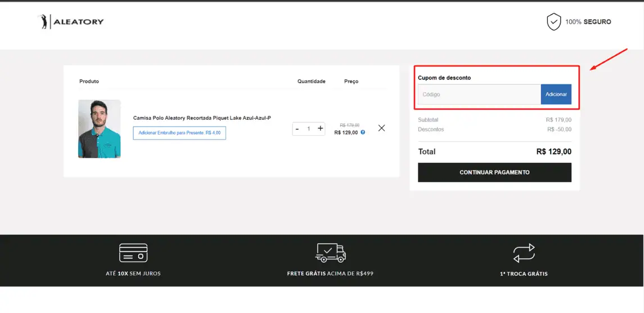Click the 'Produto' column header

[89, 82]
